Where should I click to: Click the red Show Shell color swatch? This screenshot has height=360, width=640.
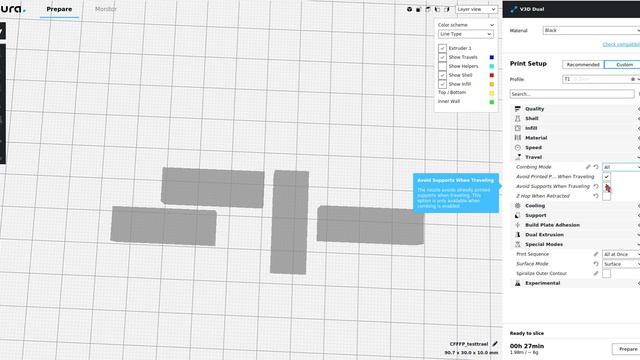pyautogui.click(x=491, y=75)
